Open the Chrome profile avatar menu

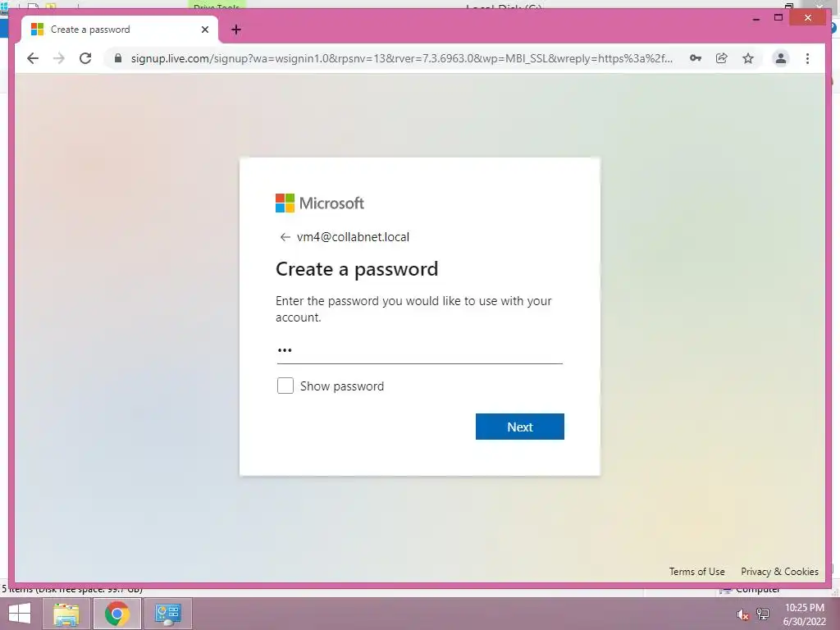781,58
